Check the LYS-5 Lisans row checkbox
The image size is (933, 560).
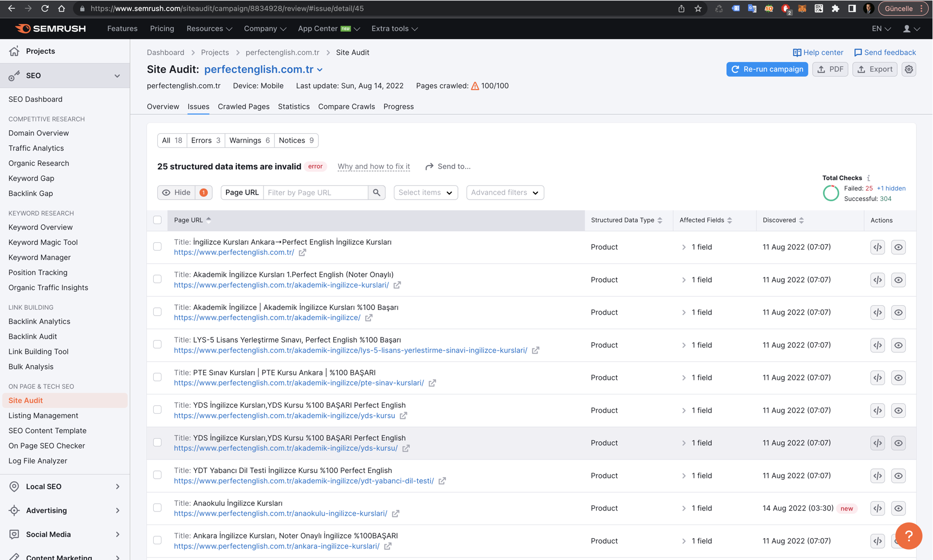(157, 344)
